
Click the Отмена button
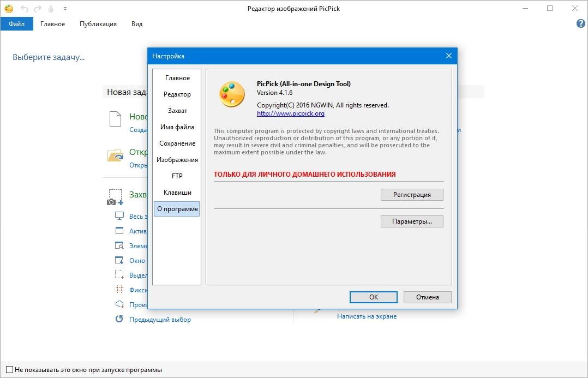(428, 297)
